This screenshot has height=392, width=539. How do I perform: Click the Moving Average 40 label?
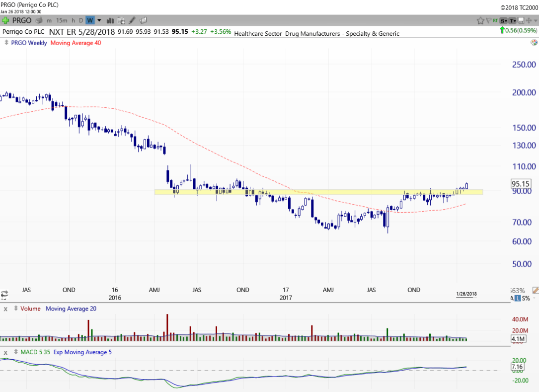tap(76, 43)
